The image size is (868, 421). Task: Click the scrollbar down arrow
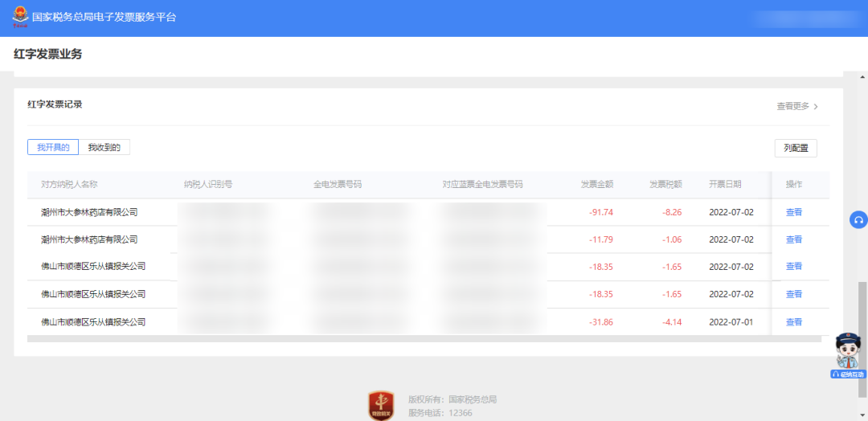(x=862, y=415)
